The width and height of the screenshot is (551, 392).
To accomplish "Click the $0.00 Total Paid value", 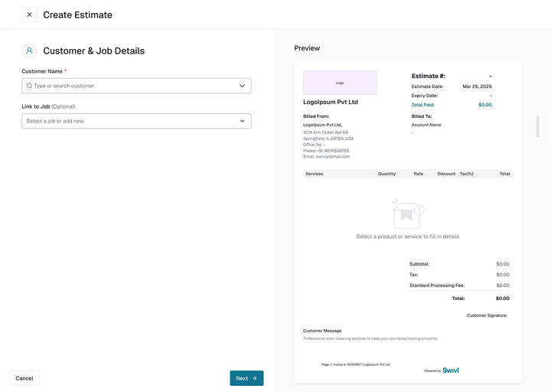I will click(485, 105).
